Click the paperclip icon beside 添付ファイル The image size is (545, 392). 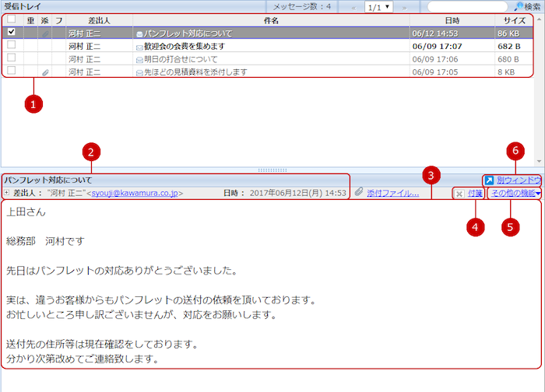[359, 192]
